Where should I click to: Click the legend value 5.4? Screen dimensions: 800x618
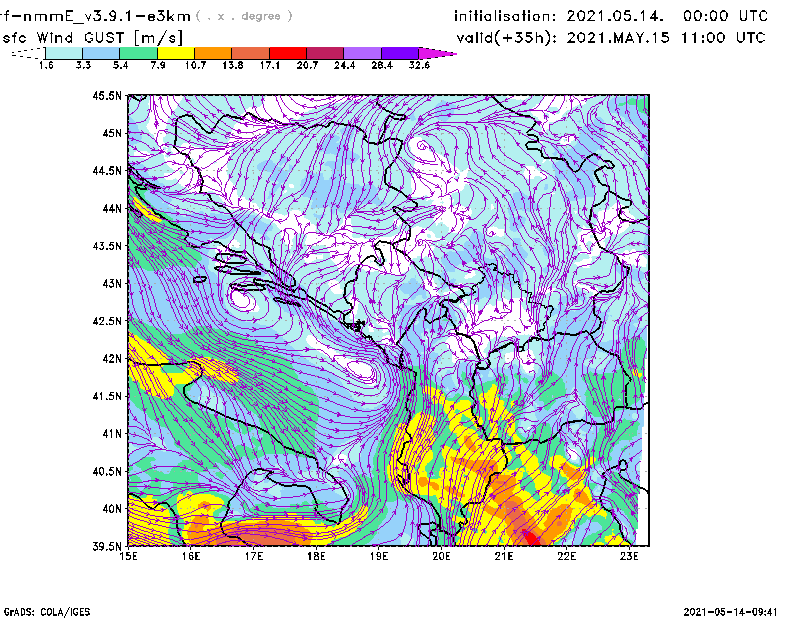pos(120,65)
